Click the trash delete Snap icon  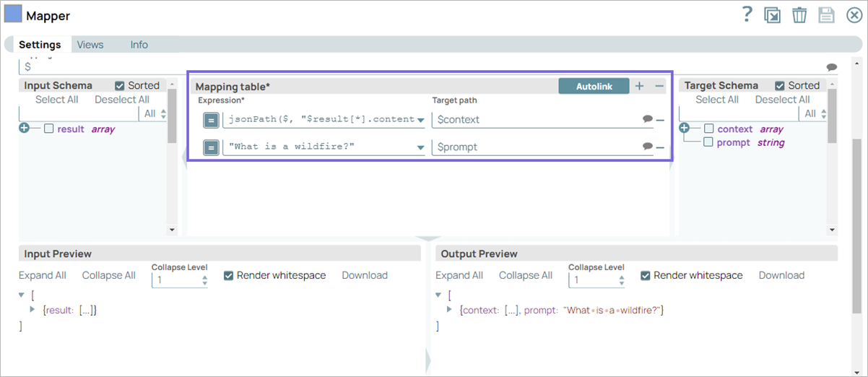[x=799, y=15]
